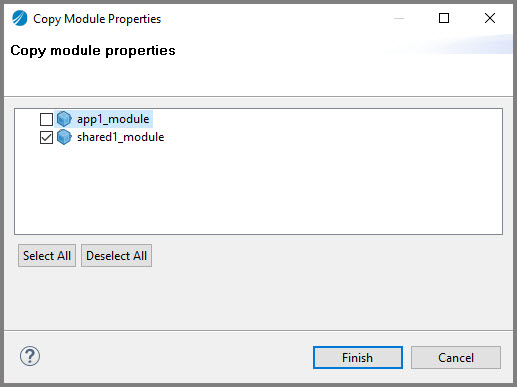Click the cube icon beside app1_module
The height and width of the screenshot is (387, 517).
pos(64,119)
